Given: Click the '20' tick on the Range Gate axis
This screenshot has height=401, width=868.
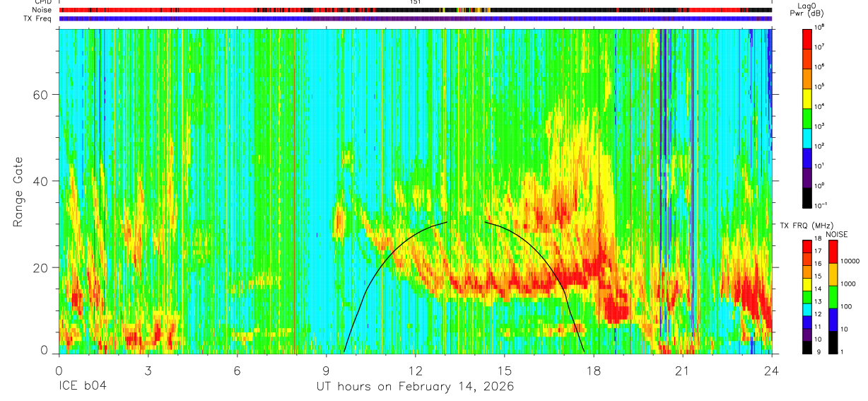Looking at the screenshot, I should coord(41,267).
